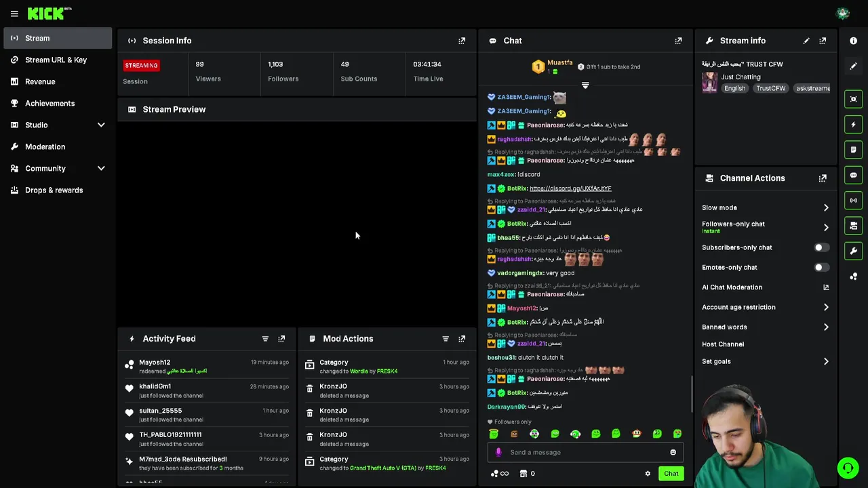Focus the Send a message field

[587, 452]
